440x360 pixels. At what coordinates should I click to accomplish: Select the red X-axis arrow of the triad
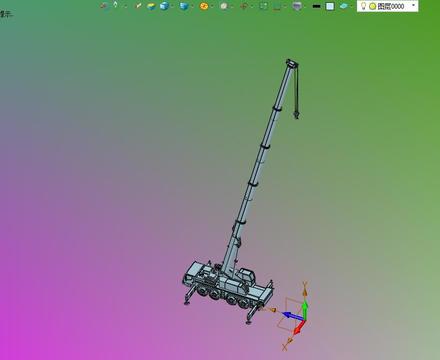point(299,327)
